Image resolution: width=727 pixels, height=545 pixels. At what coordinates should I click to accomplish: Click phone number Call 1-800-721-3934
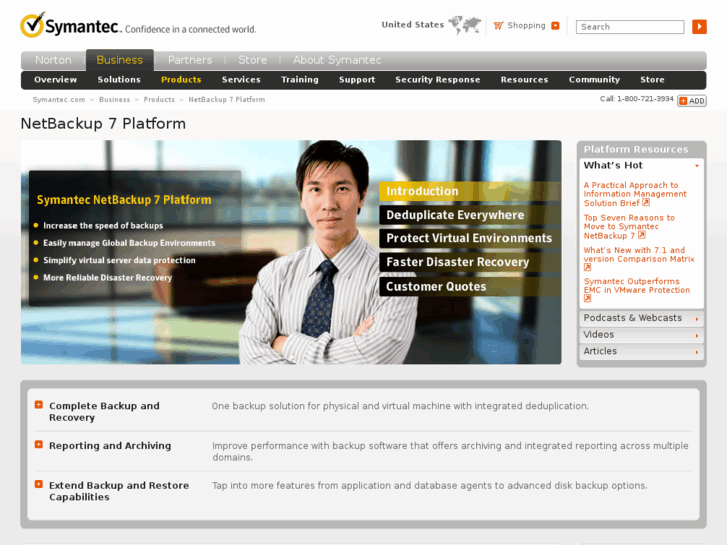(636, 99)
